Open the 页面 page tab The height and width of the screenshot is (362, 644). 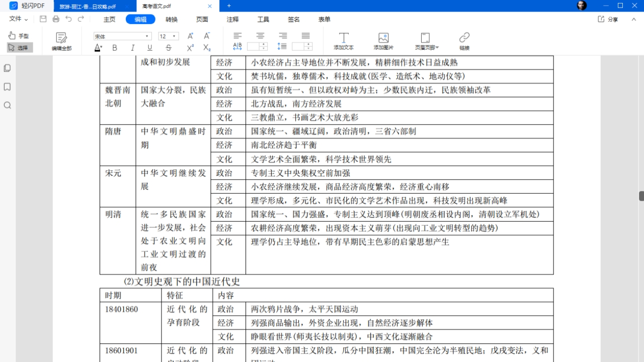(202, 20)
